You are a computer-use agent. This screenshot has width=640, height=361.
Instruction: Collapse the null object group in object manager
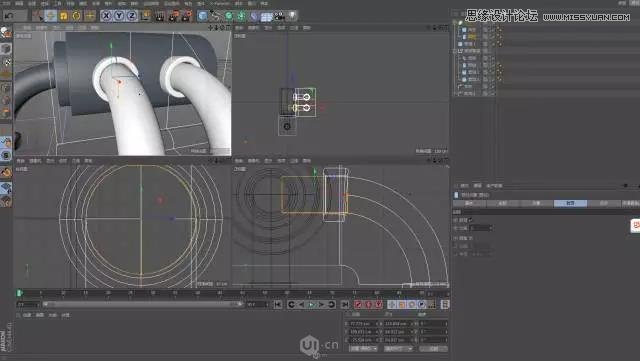tap(455, 51)
